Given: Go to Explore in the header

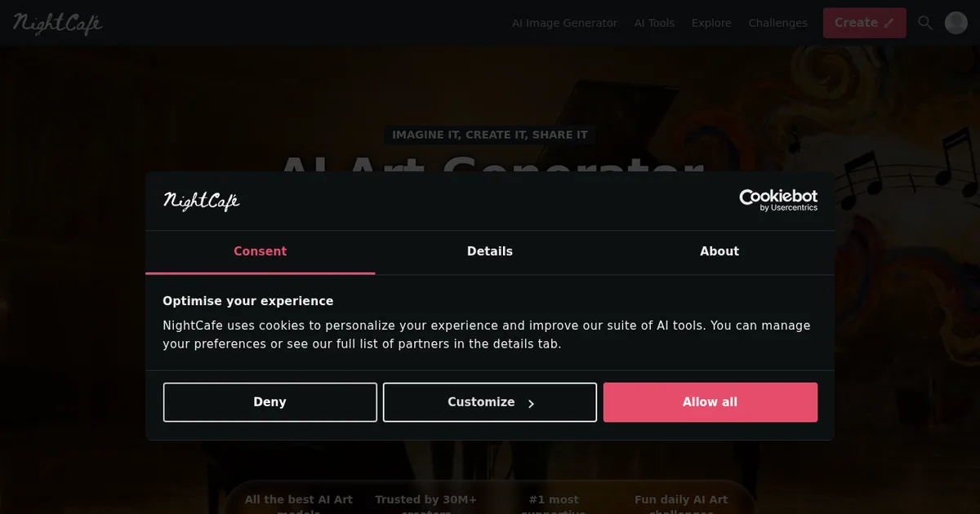Looking at the screenshot, I should coord(711,23).
